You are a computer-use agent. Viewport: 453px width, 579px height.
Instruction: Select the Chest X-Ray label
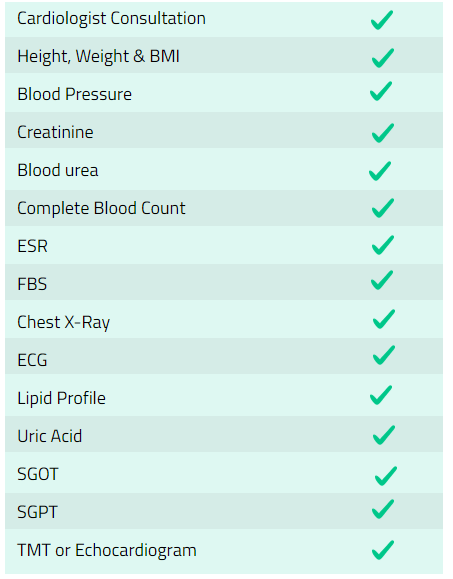point(64,322)
